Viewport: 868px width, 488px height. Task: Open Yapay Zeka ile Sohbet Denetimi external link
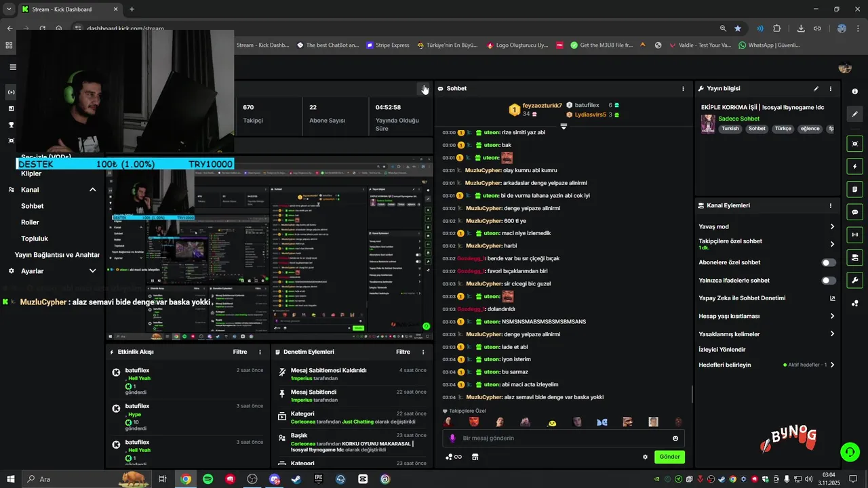tap(832, 298)
